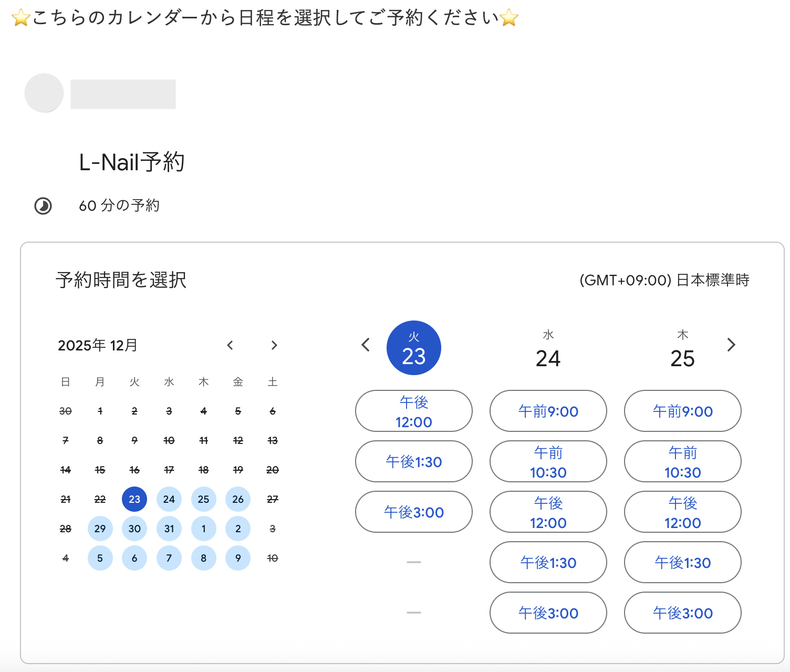This screenshot has height=672, width=790.
Task: Select December 26 in the calendar
Action: point(238,499)
